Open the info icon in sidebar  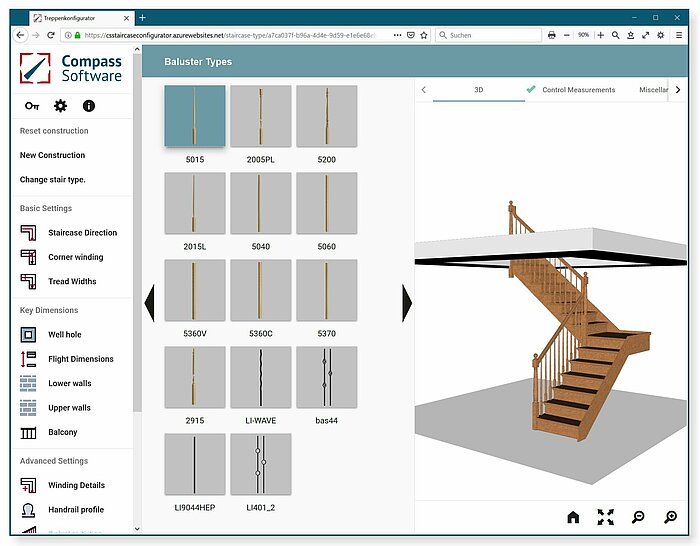(89, 106)
